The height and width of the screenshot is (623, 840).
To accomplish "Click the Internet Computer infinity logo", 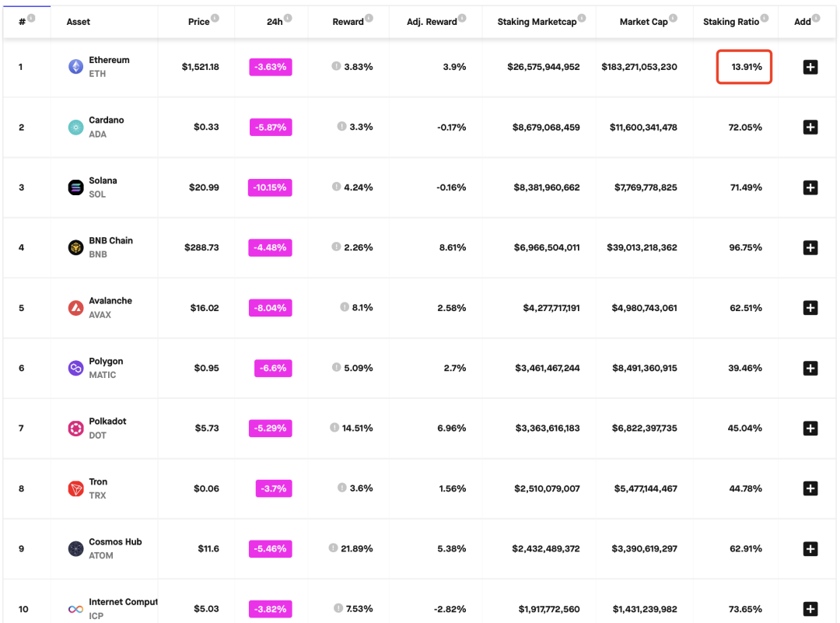I will pyautogui.click(x=75, y=609).
